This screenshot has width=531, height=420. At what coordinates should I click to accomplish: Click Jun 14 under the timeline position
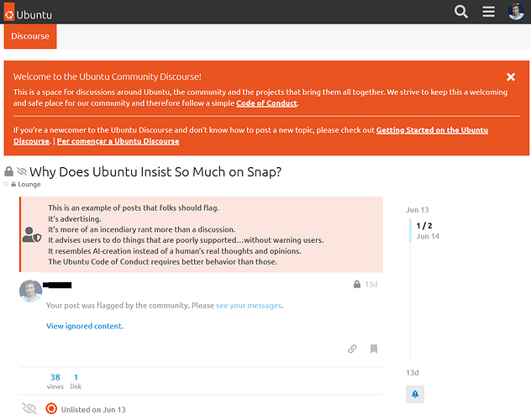coord(428,236)
